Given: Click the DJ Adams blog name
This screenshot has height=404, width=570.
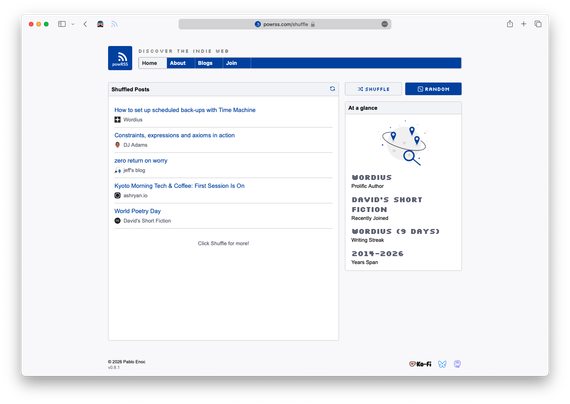Looking at the screenshot, I should point(135,145).
